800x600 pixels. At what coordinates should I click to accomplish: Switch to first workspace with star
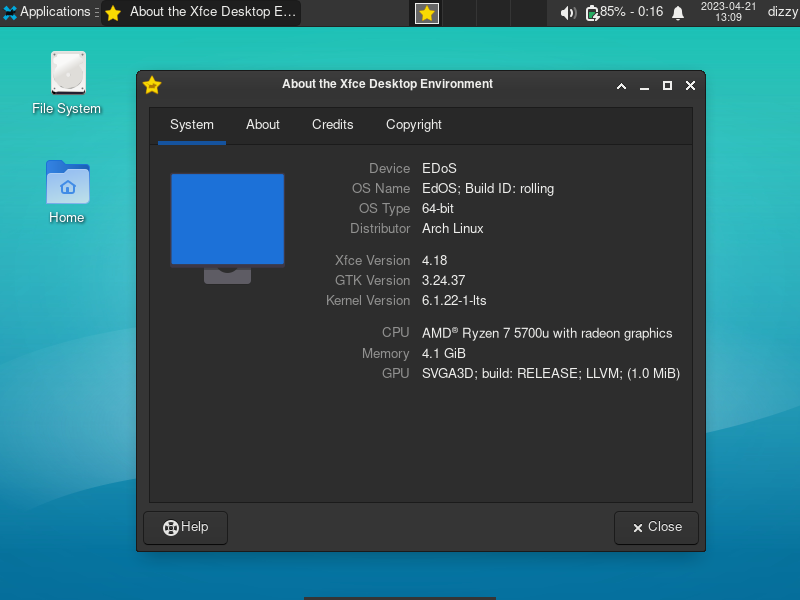427,13
